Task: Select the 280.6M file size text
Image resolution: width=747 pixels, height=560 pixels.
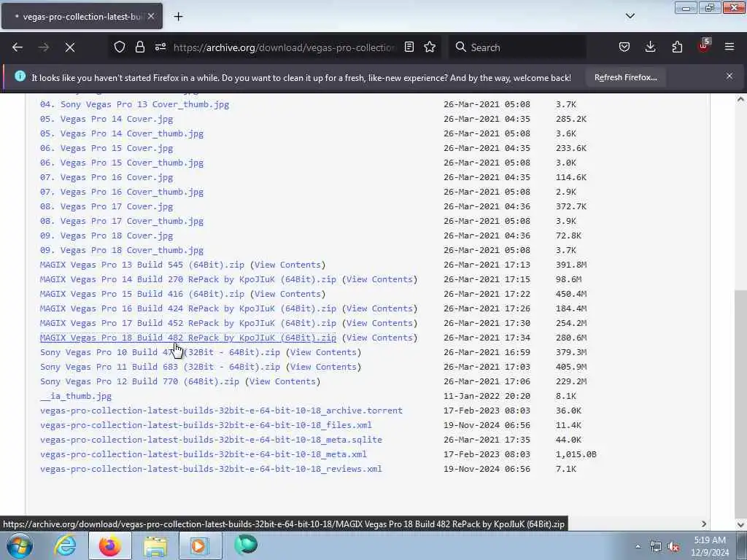Action: (x=571, y=338)
